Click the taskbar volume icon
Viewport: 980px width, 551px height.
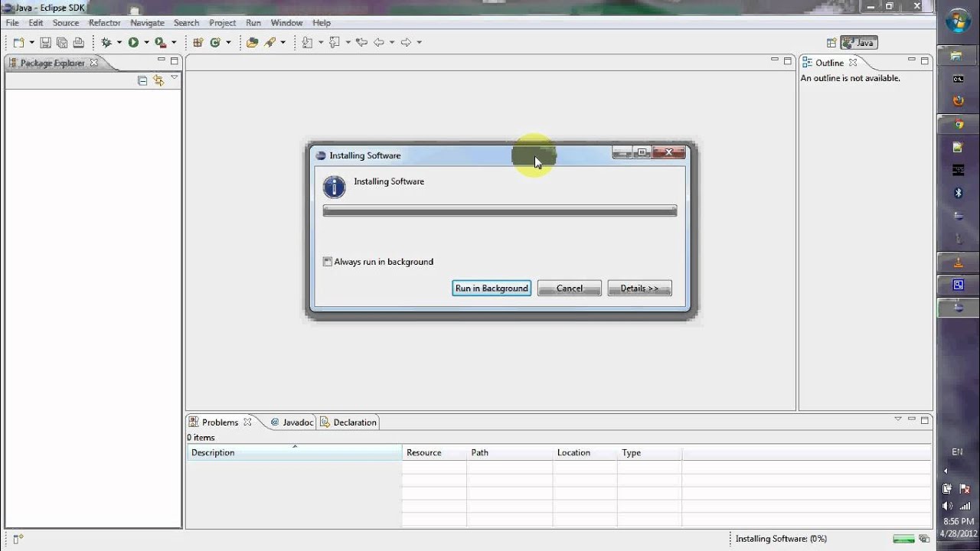(947, 505)
